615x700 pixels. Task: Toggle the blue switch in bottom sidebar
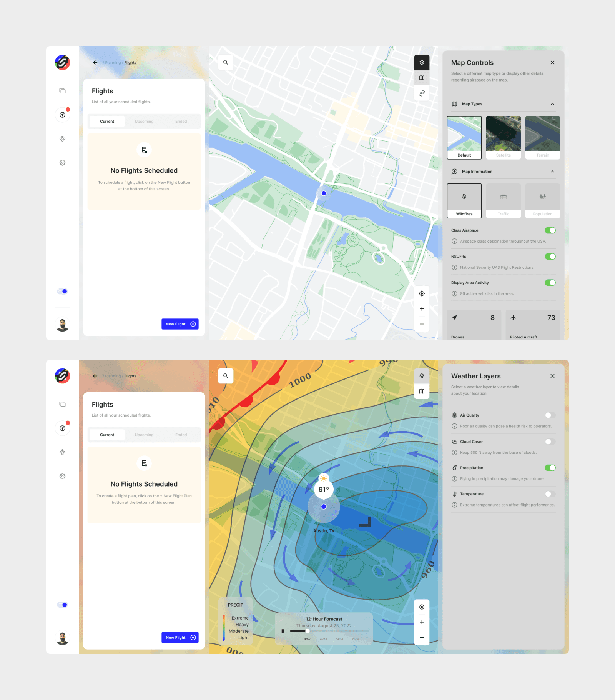point(62,605)
